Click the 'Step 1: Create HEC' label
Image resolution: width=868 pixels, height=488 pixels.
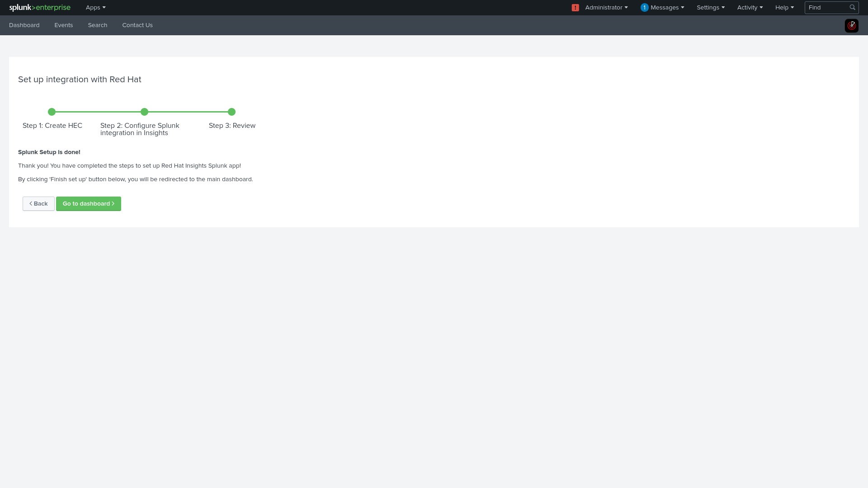pos(52,126)
